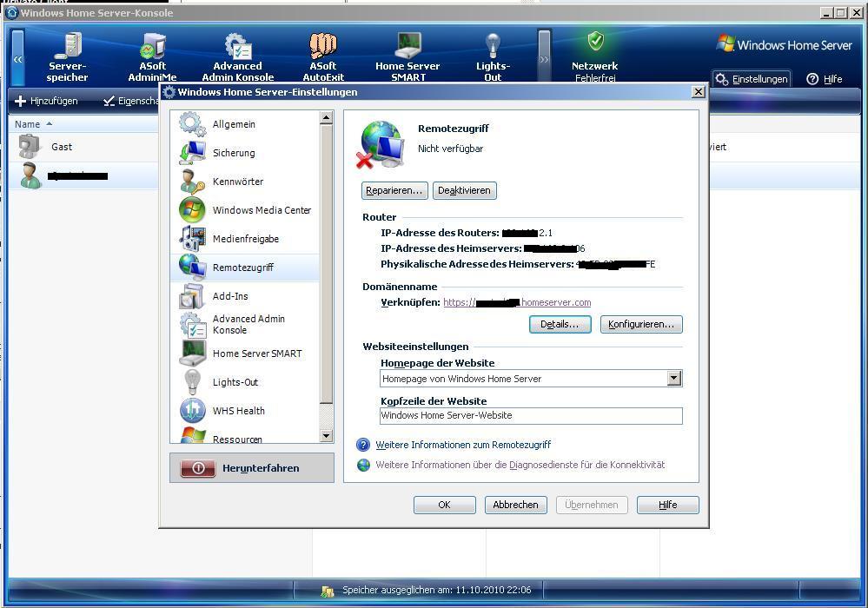Select the Sicherung settings category
Image resolution: width=868 pixels, height=608 pixels.
[x=245, y=153]
